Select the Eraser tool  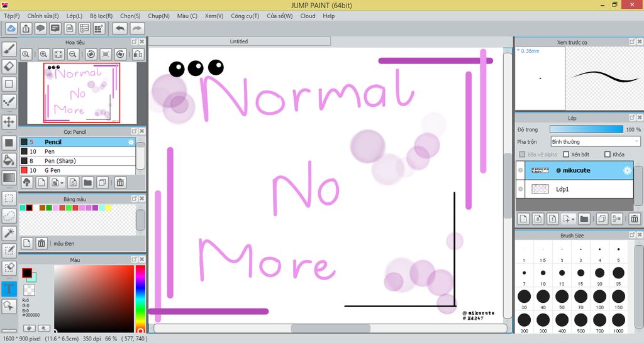point(9,66)
